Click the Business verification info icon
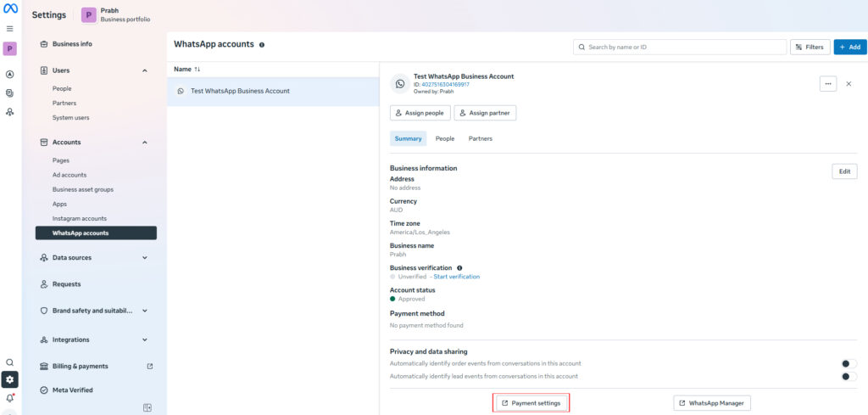The height and width of the screenshot is (415, 868). [459, 268]
